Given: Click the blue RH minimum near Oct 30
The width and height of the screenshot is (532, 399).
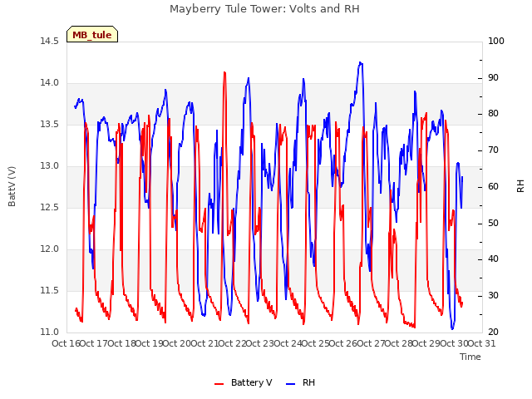Looking at the screenshot, I should point(452,328).
